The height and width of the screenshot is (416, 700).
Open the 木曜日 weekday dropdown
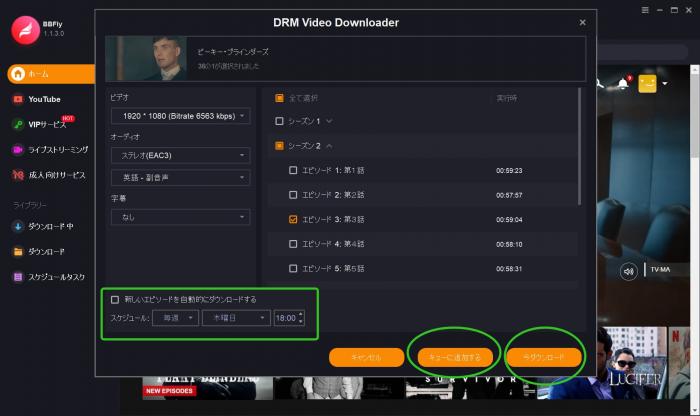(x=236, y=318)
